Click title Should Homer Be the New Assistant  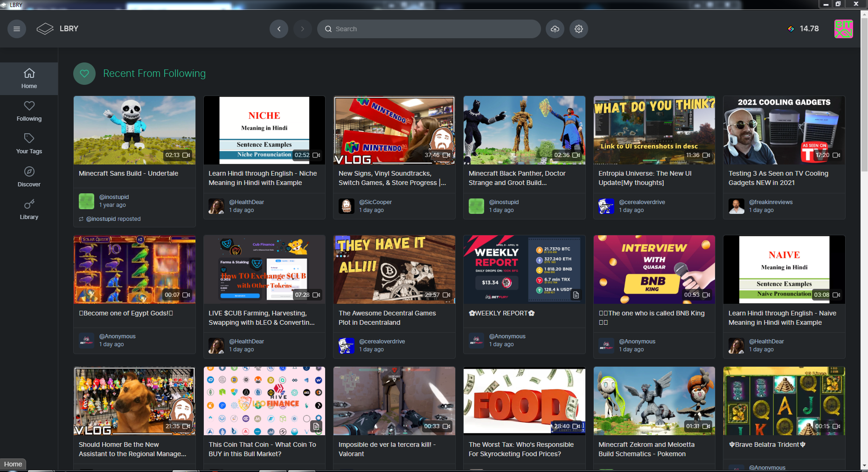click(x=132, y=449)
